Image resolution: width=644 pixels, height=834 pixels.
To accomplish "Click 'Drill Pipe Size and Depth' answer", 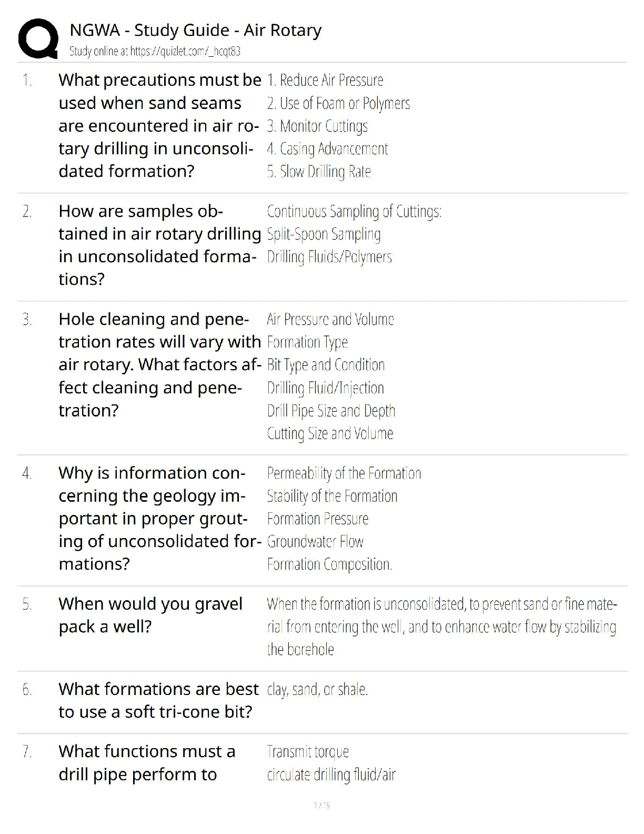I will click(331, 411).
